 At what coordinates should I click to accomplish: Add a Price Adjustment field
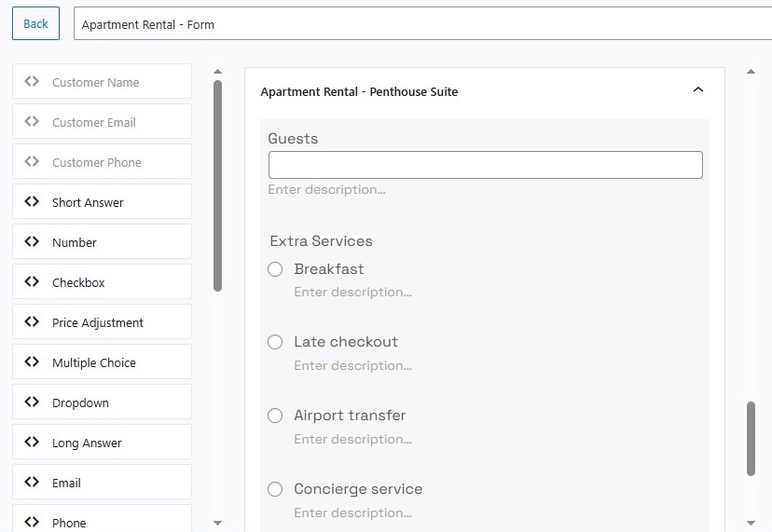(x=102, y=321)
